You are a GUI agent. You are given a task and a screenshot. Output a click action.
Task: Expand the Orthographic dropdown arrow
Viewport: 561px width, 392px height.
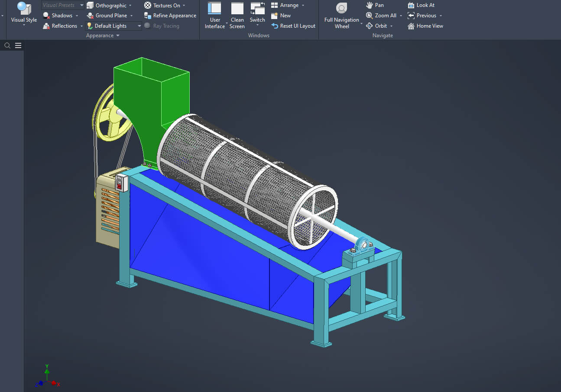point(130,5)
